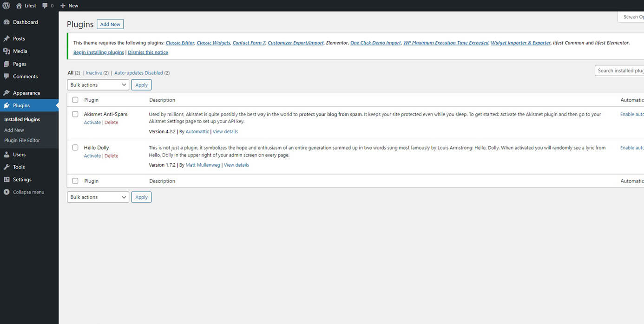This screenshot has width=644, height=324.
Task: Click the Dashboard gauge icon
Action: click(x=7, y=22)
